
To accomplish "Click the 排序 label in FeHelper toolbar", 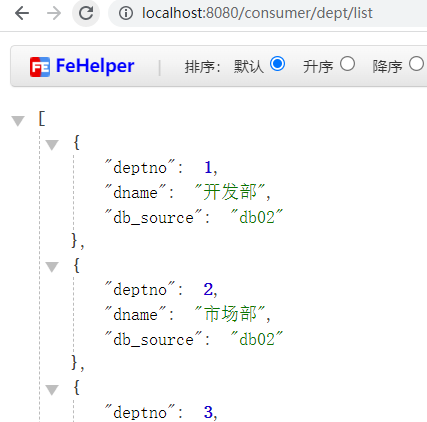I will pos(202,66).
